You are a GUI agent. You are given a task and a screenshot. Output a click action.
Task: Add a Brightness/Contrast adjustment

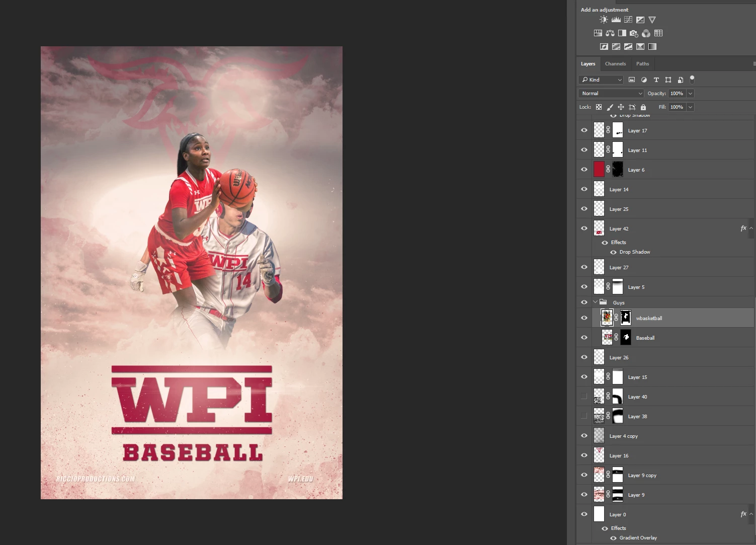pyautogui.click(x=604, y=20)
